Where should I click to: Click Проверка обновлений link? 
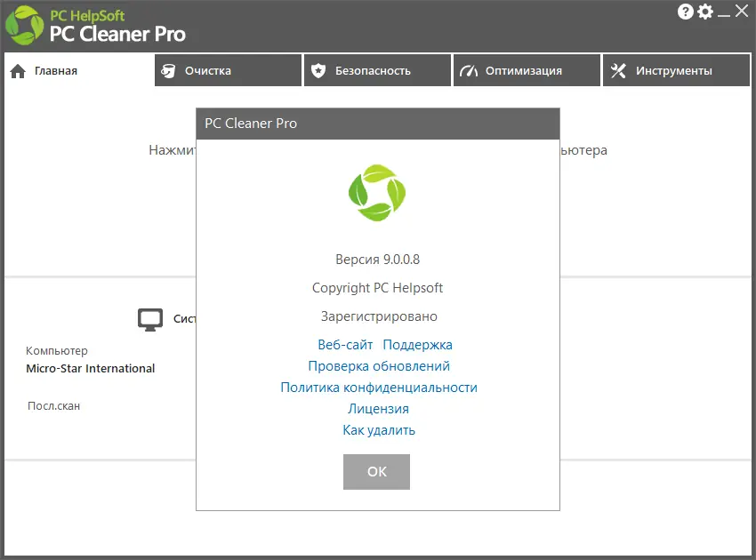point(379,366)
